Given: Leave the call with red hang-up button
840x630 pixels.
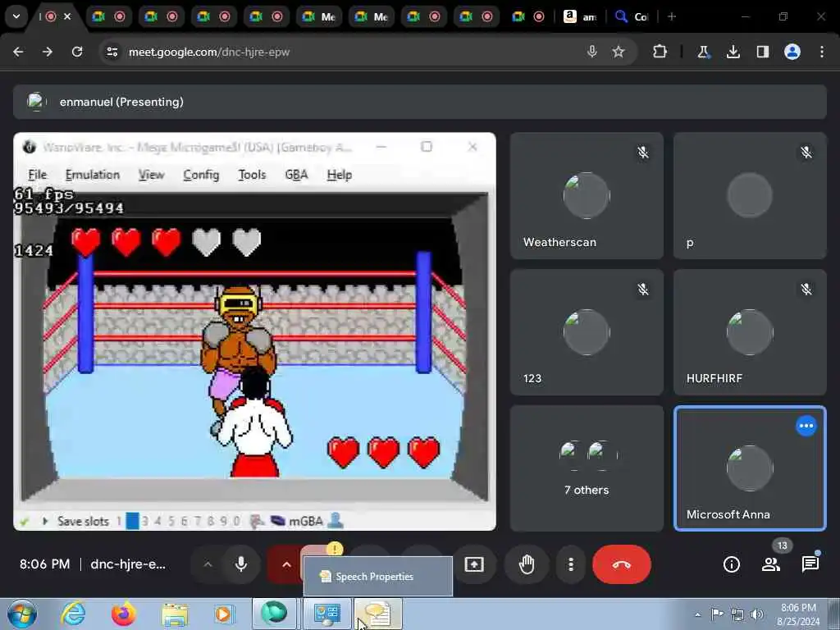Looking at the screenshot, I should (622, 564).
